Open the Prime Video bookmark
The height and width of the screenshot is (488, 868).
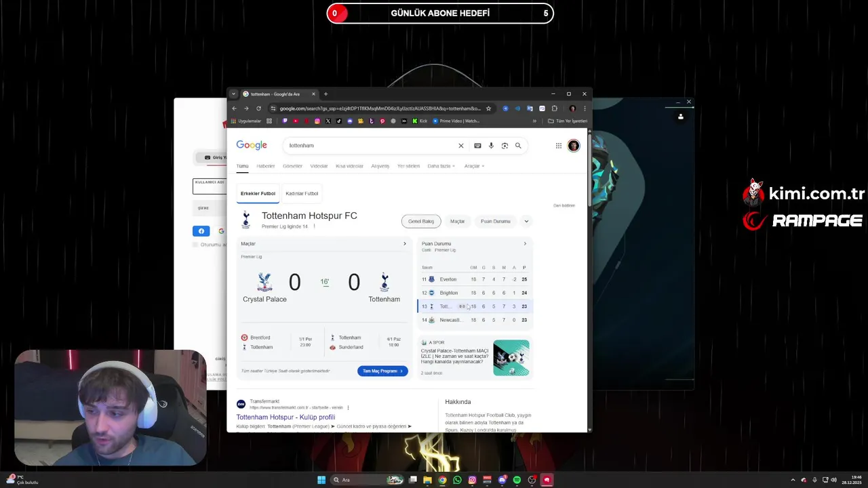[x=456, y=121]
